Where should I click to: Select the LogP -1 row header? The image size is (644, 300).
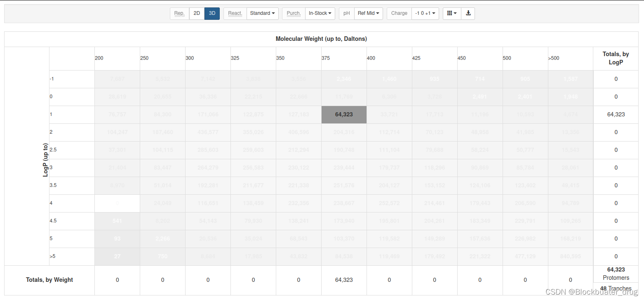point(72,79)
